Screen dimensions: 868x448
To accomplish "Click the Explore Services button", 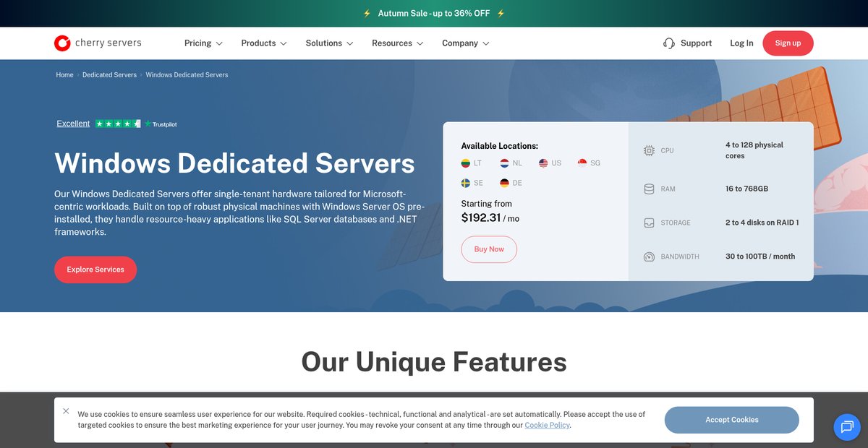I will [95, 270].
